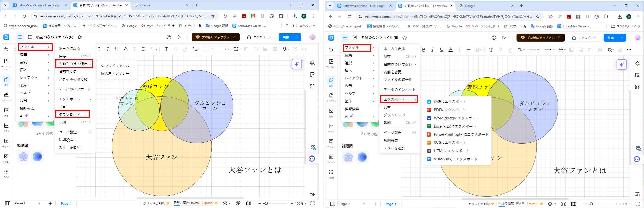Click the fullscreen icon in left window status bar
The image size is (644, 208).
[x=312, y=203]
